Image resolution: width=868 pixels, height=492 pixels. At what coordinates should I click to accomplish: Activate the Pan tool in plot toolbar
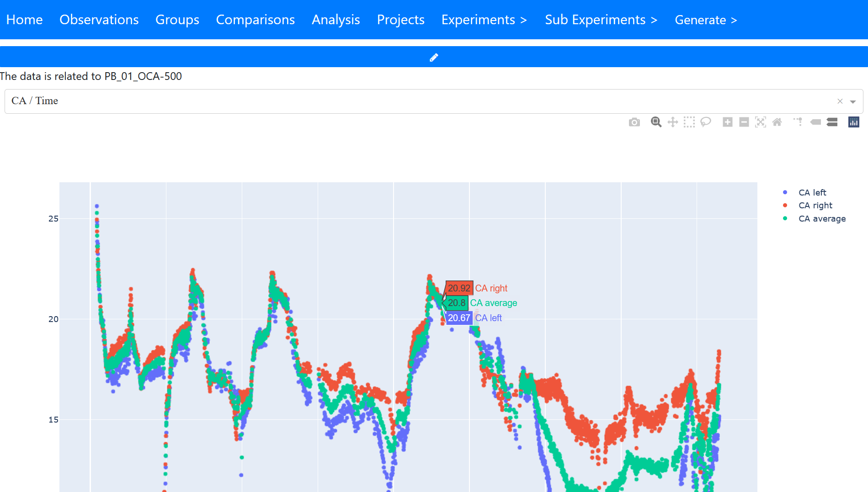[673, 122]
